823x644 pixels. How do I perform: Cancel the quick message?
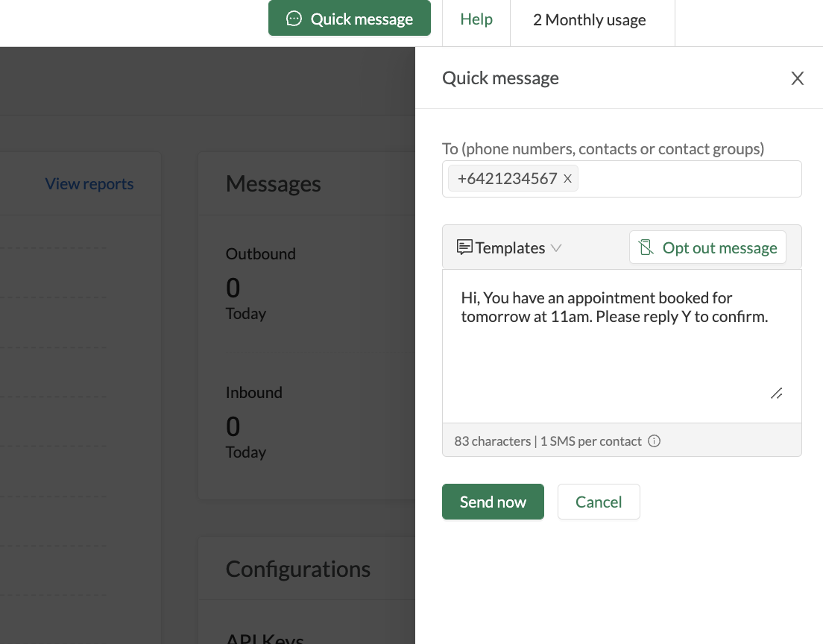598,502
